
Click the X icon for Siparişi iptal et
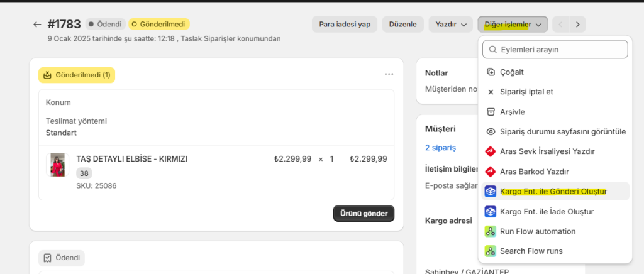pyautogui.click(x=491, y=92)
